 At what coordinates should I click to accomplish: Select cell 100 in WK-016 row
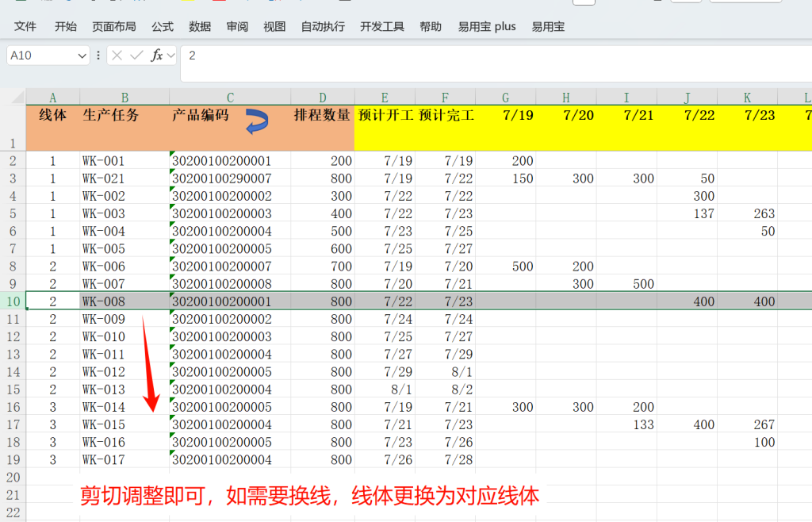coord(747,442)
